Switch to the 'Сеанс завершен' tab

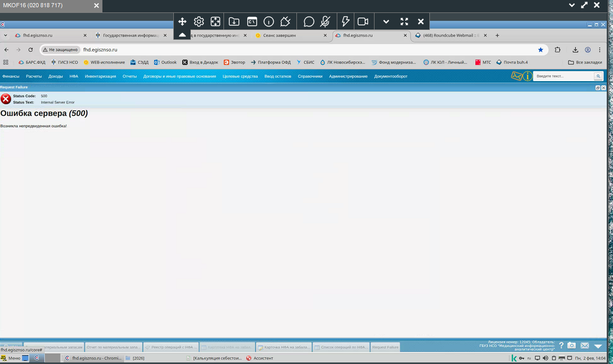pos(291,35)
